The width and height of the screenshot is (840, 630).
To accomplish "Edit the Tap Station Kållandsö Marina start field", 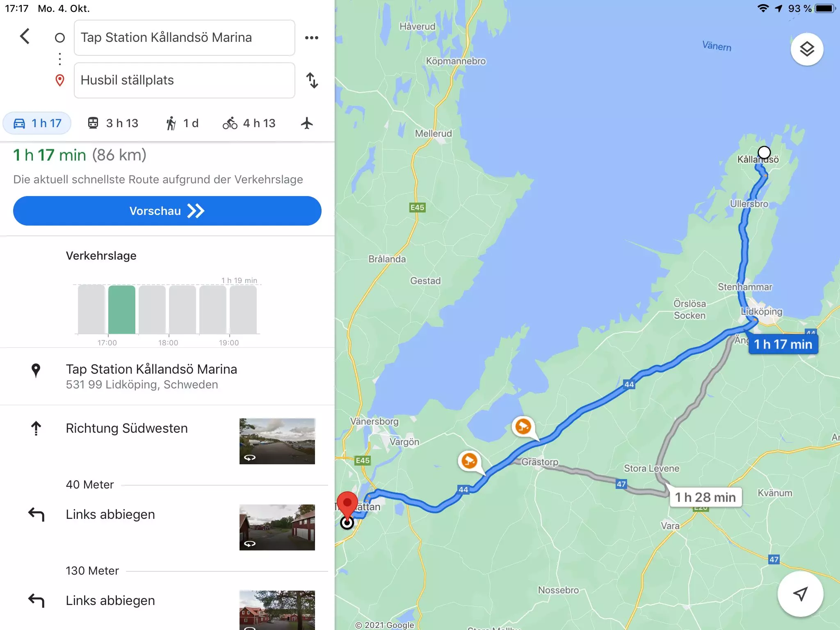I will pyautogui.click(x=185, y=38).
